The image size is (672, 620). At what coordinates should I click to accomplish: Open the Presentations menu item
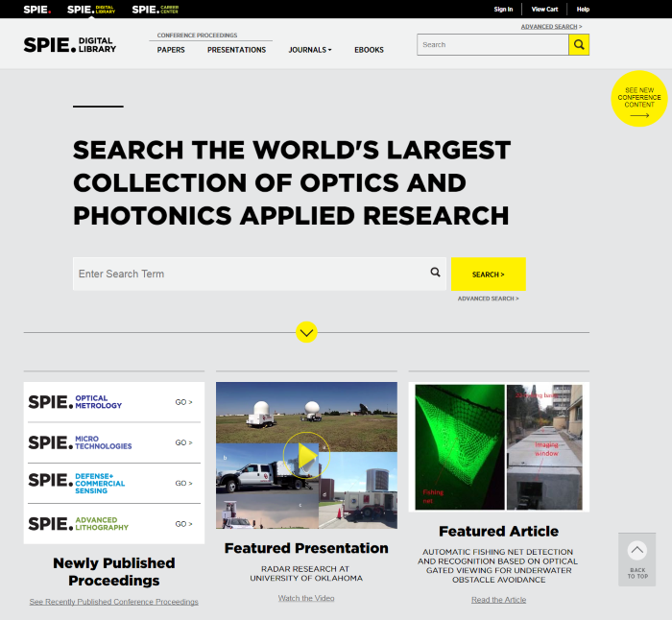pyautogui.click(x=236, y=50)
